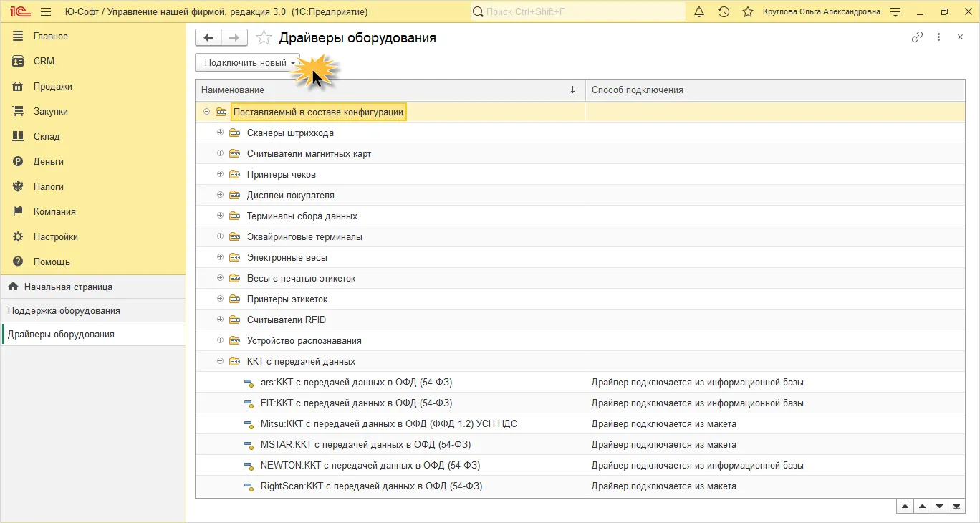Click the Помощь question icon
The width and height of the screenshot is (980, 523).
tap(18, 261)
